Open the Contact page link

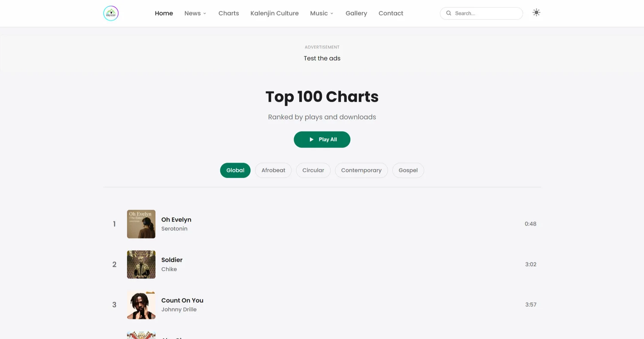tap(391, 13)
